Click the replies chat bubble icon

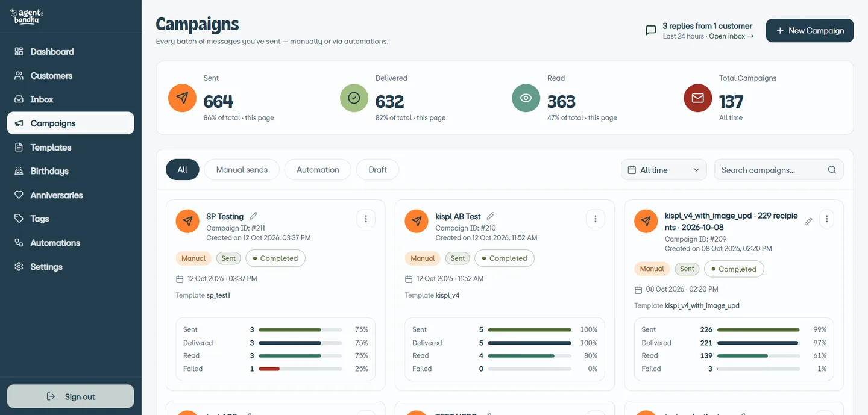click(651, 30)
